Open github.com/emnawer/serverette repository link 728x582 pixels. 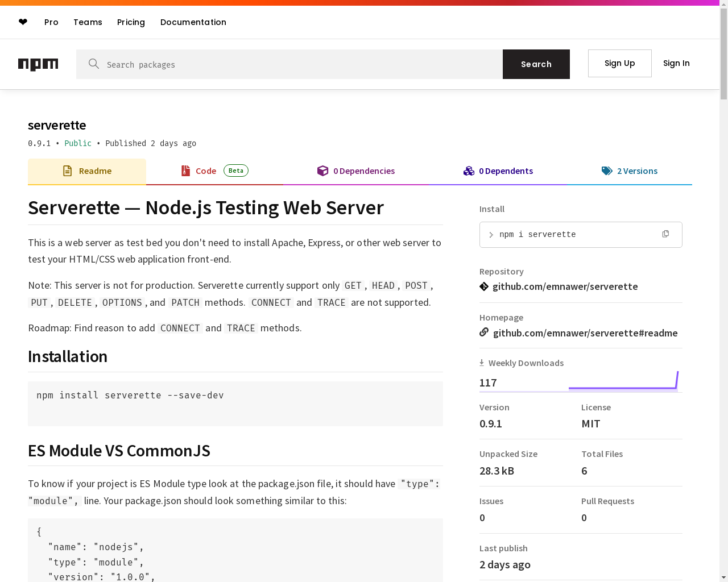(x=565, y=286)
